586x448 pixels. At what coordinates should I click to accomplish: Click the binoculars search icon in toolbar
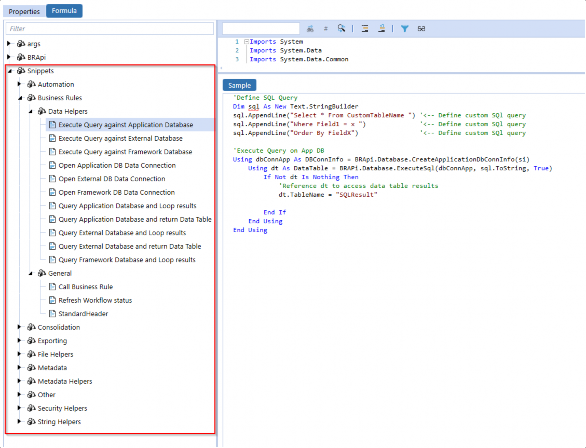point(310,28)
